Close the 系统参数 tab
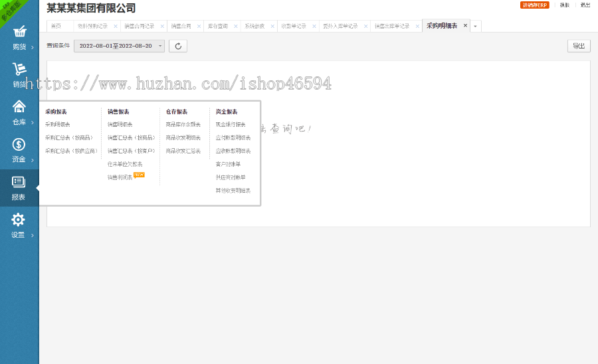Viewport: 598px width, 364px height. [272, 27]
